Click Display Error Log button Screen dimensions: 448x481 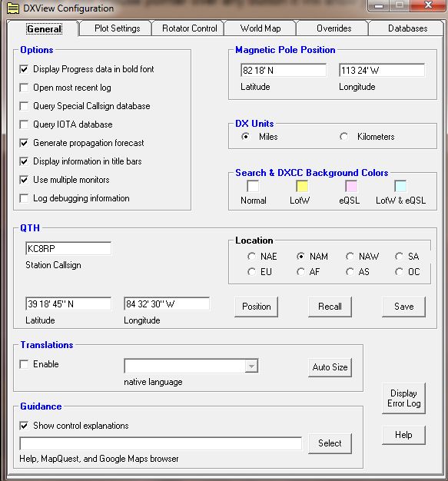[x=403, y=398]
